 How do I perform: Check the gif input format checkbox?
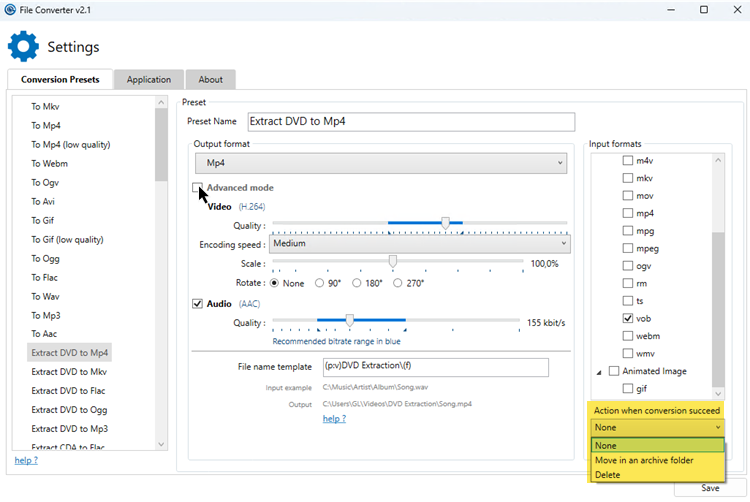point(628,388)
